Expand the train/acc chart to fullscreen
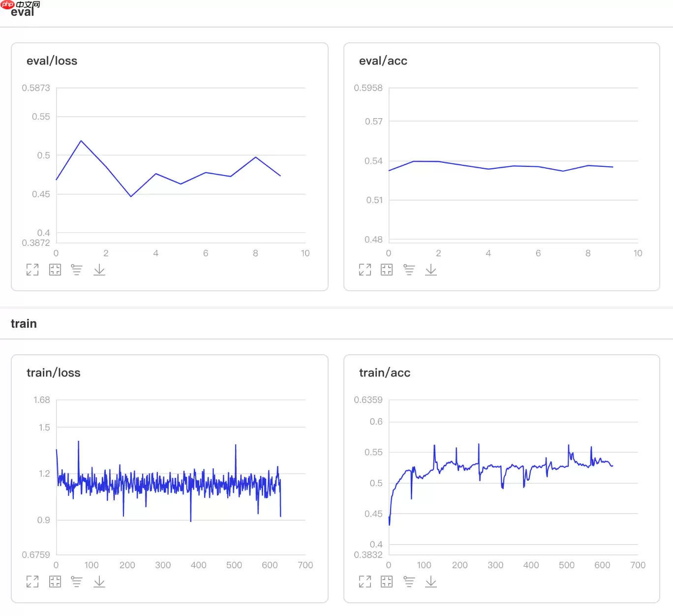673x616 pixels. pyautogui.click(x=365, y=582)
